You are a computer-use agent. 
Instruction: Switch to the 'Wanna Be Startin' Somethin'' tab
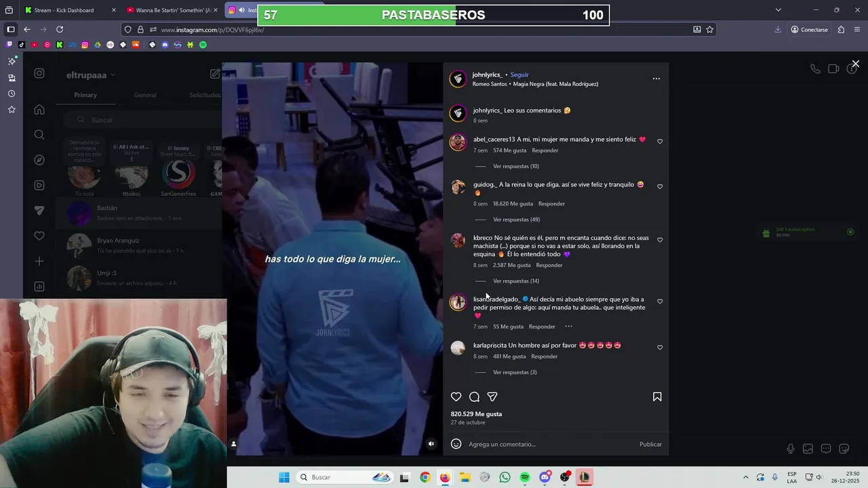[x=172, y=10]
